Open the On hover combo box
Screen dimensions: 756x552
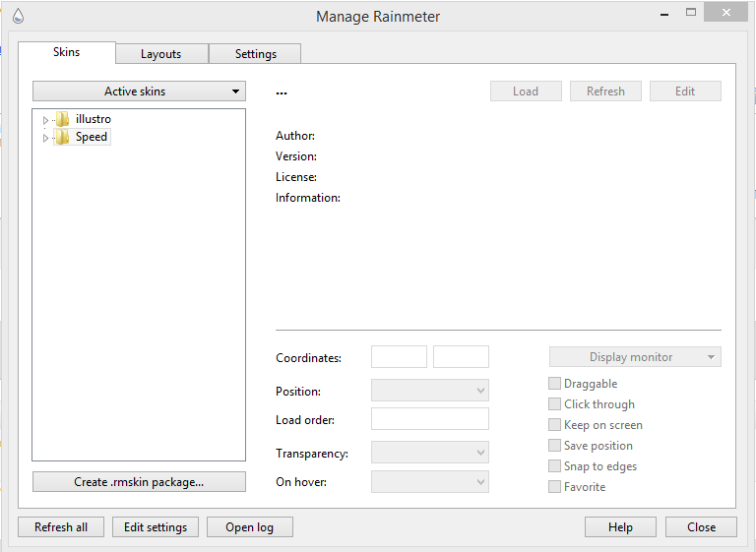tap(429, 481)
